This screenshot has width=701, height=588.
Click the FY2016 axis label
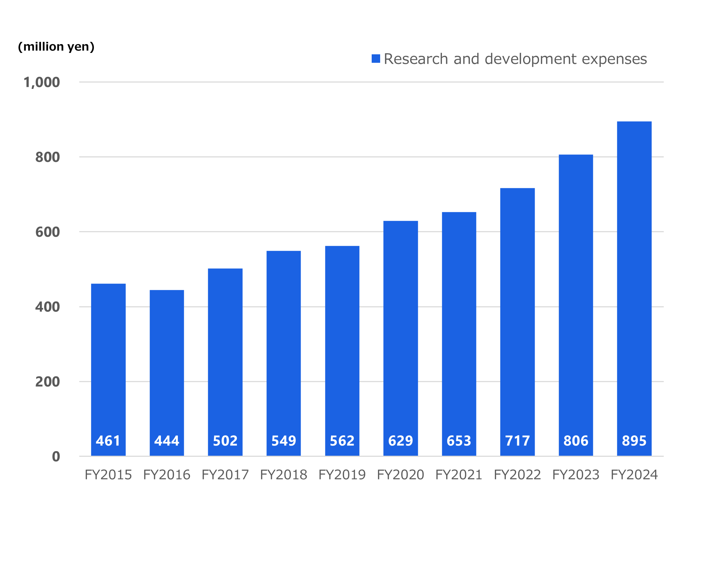tap(167, 475)
